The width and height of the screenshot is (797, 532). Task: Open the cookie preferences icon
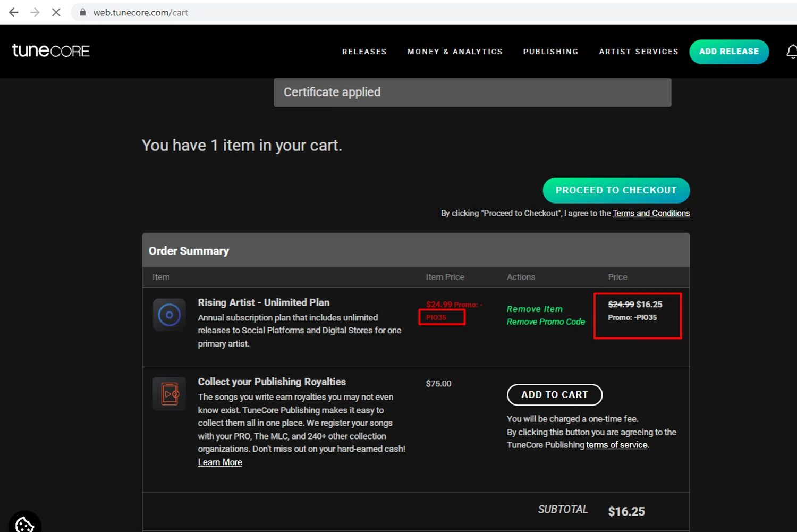(x=24, y=525)
